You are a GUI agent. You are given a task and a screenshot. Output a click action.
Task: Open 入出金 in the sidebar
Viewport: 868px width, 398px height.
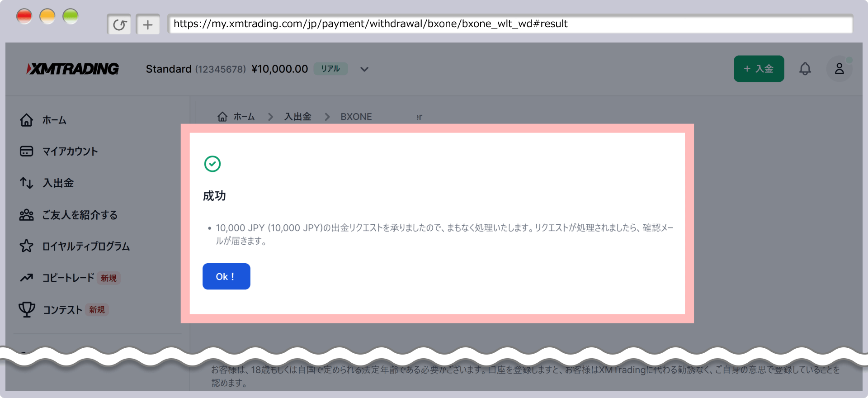click(x=58, y=183)
